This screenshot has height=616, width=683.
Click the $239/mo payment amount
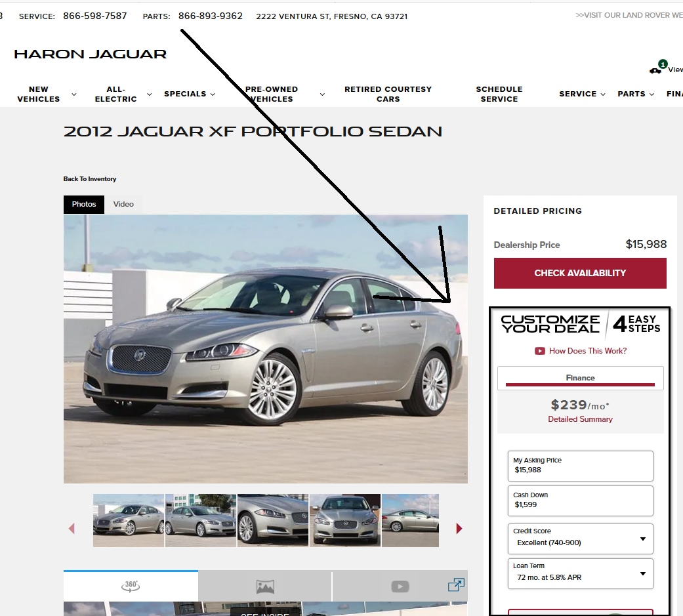pos(580,405)
